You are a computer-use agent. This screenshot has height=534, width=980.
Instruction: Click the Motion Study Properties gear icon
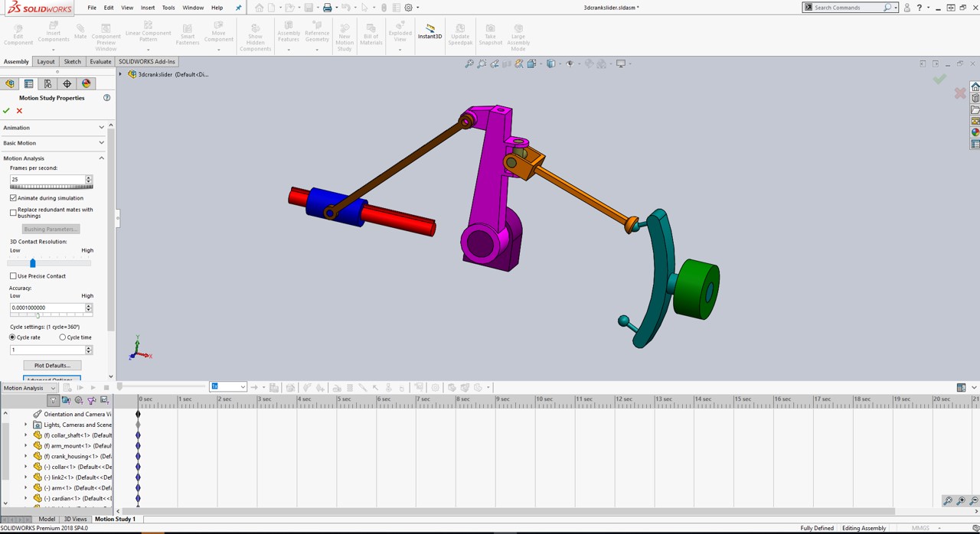pos(436,388)
